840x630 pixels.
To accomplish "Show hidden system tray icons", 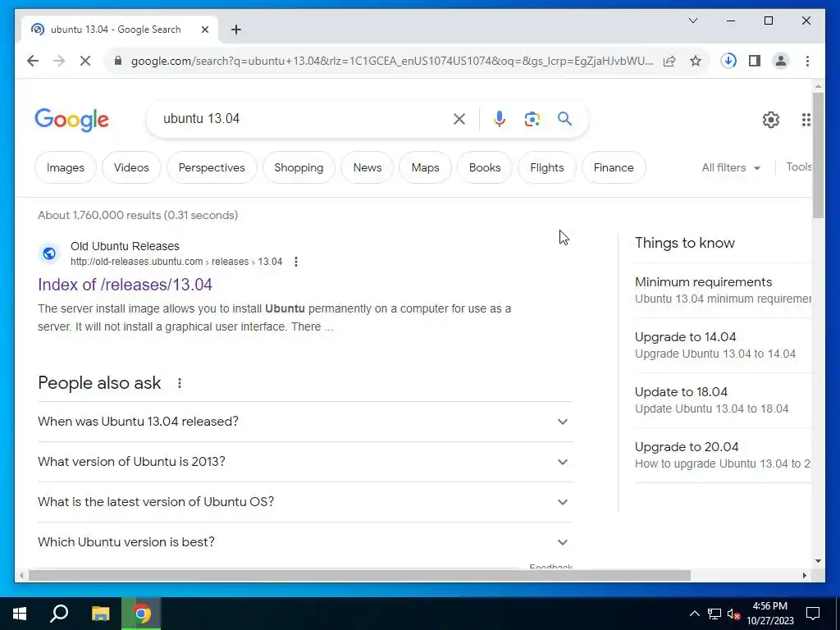I will [x=694, y=614].
